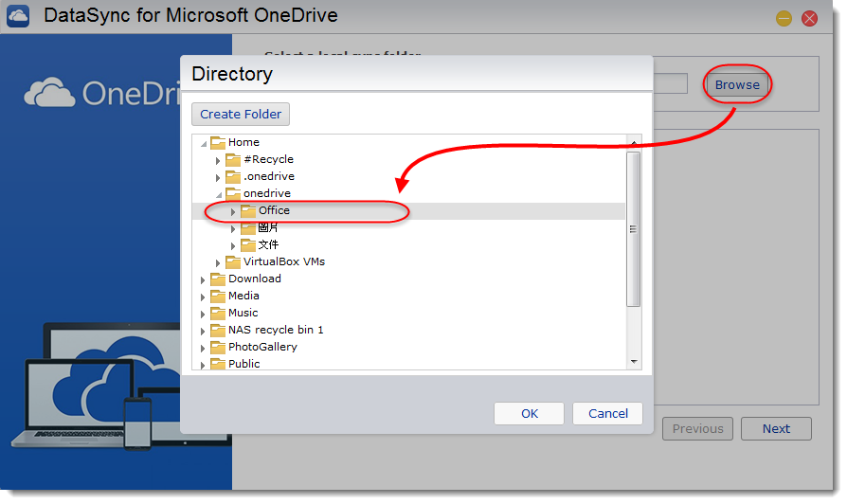Expand the VirtualBox VMs folder node

[218, 263]
